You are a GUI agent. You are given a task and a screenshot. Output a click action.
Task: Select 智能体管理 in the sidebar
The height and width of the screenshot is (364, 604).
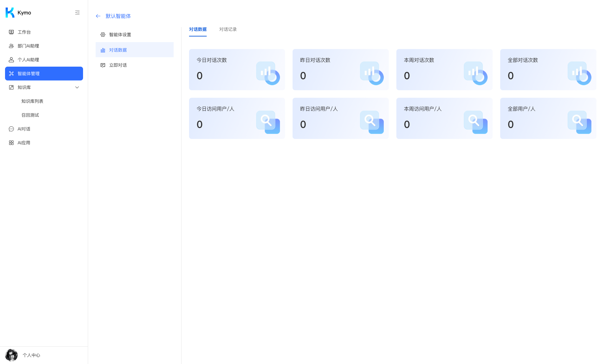point(44,74)
